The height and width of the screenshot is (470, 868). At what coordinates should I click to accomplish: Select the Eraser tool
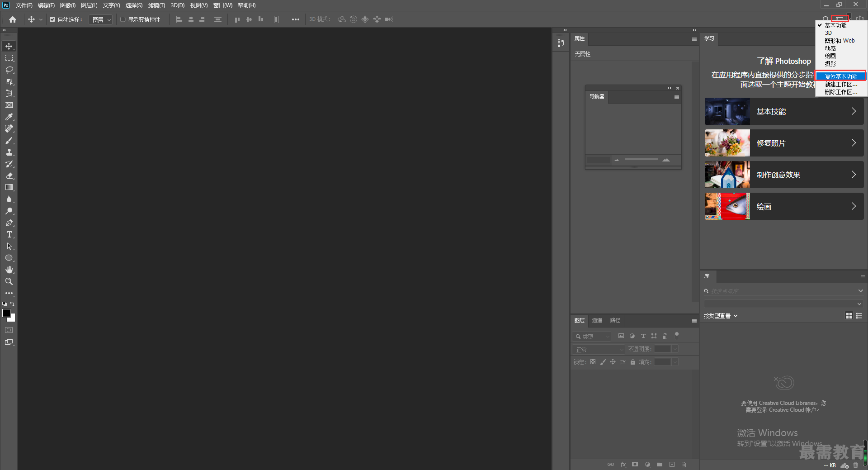pyautogui.click(x=9, y=176)
